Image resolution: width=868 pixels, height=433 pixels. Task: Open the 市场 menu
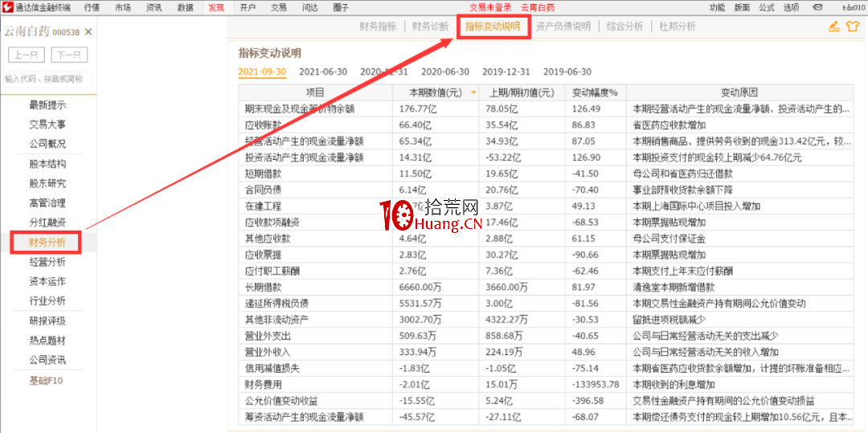tap(124, 8)
